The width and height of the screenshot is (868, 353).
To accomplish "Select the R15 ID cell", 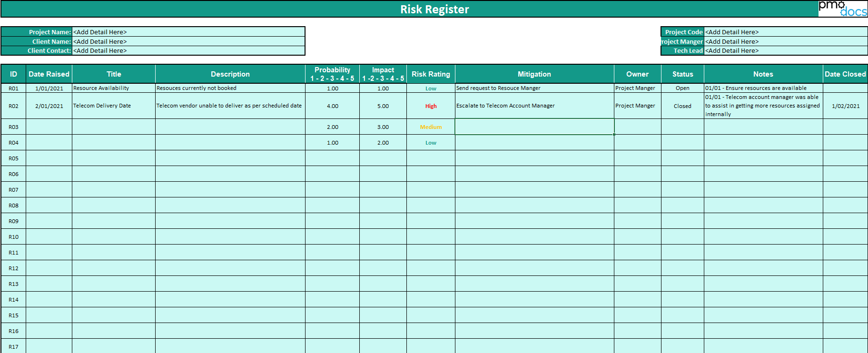I will [13, 315].
